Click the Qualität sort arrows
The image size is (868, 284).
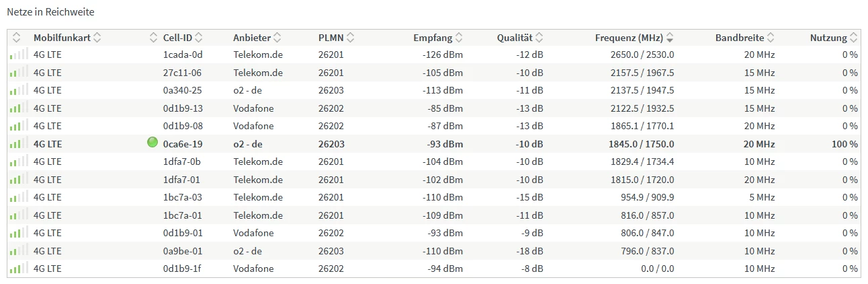click(x=539, y=38)
